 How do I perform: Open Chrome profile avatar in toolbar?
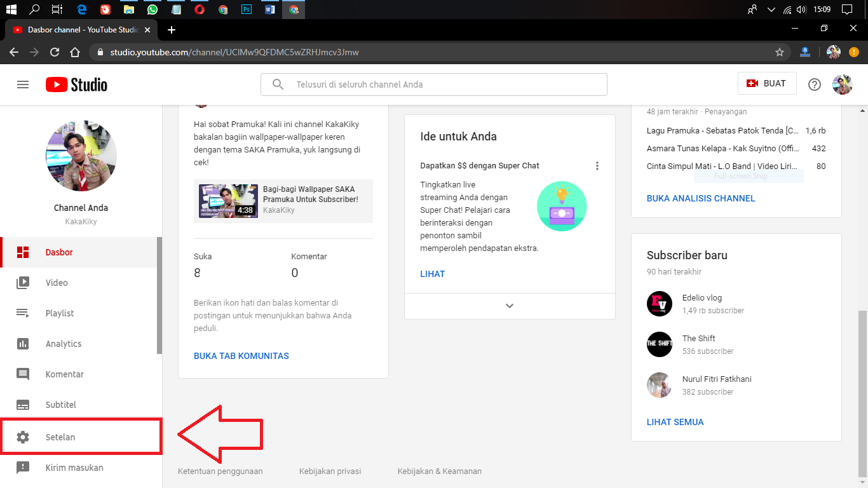[x=834, y=52]
